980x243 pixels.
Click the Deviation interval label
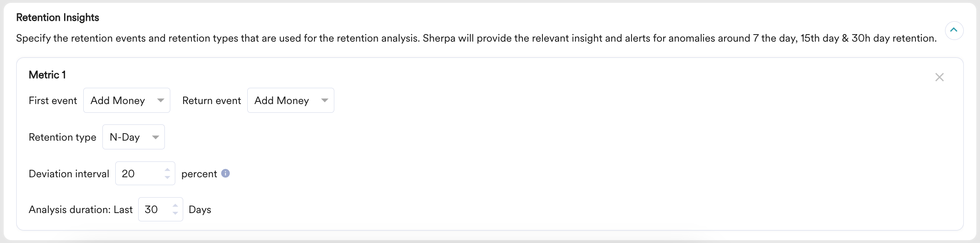69,174
